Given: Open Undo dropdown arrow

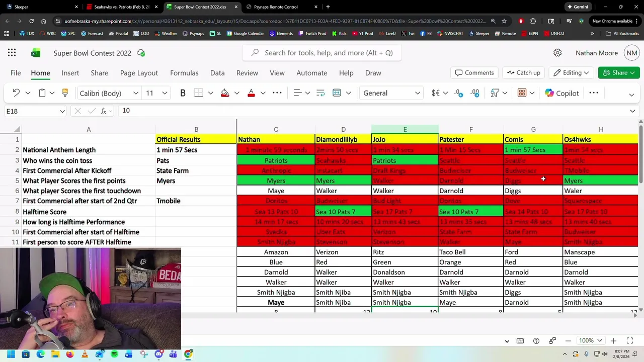Looking at the screenshot, I should (x=28, y=93).
